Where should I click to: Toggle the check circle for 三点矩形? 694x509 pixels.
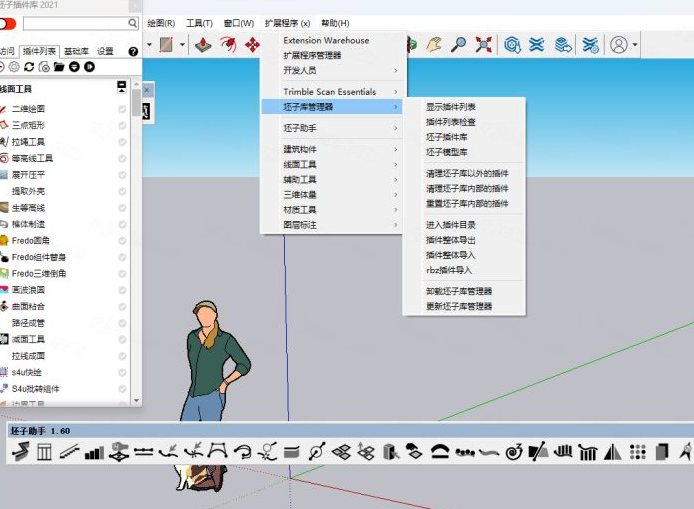coord(122,125)
